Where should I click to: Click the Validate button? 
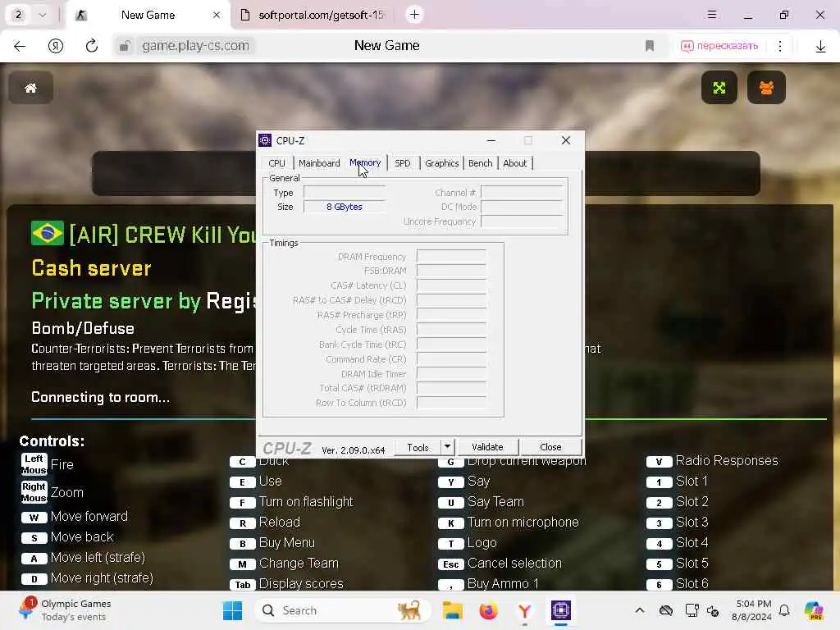coord(487,447)
